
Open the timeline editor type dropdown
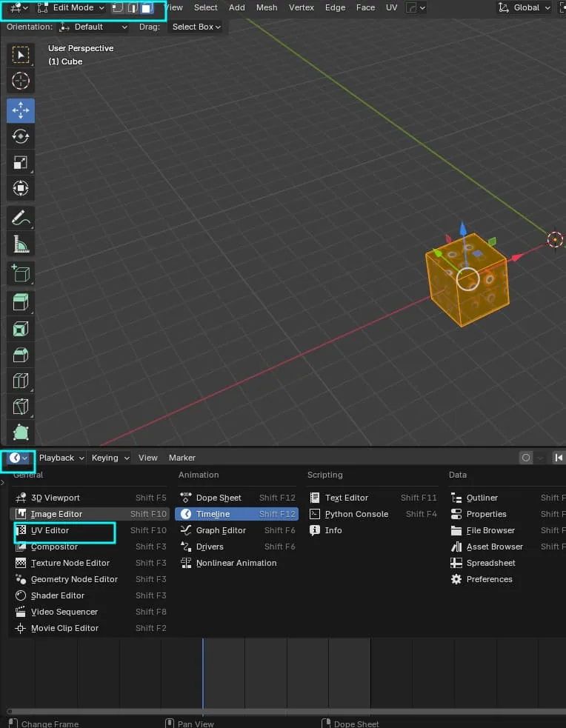click(19, 458)
